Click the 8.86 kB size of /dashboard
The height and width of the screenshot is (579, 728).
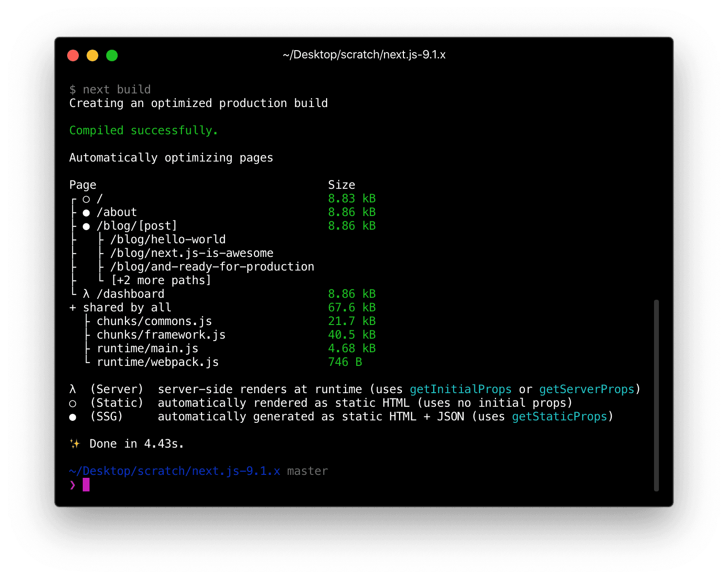[x=352, y=294]
